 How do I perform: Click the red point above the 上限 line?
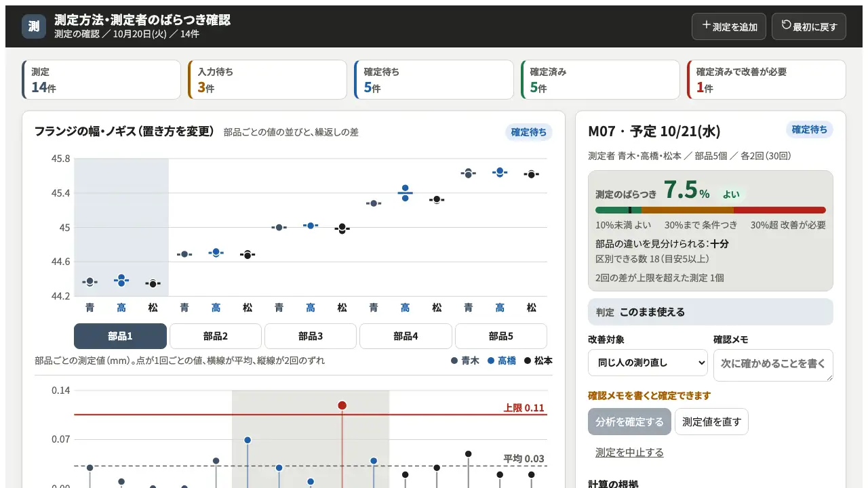(x=342, y=405)
